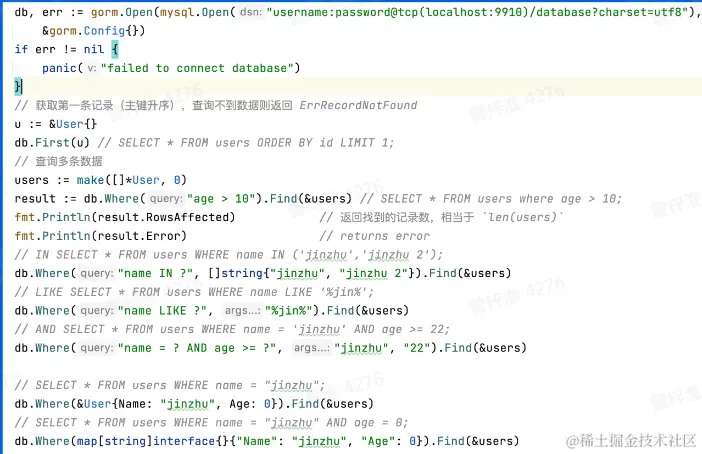Click the 'result := db.Where' statement
Viewport: 702px width, 454px height.
point(183,199)
